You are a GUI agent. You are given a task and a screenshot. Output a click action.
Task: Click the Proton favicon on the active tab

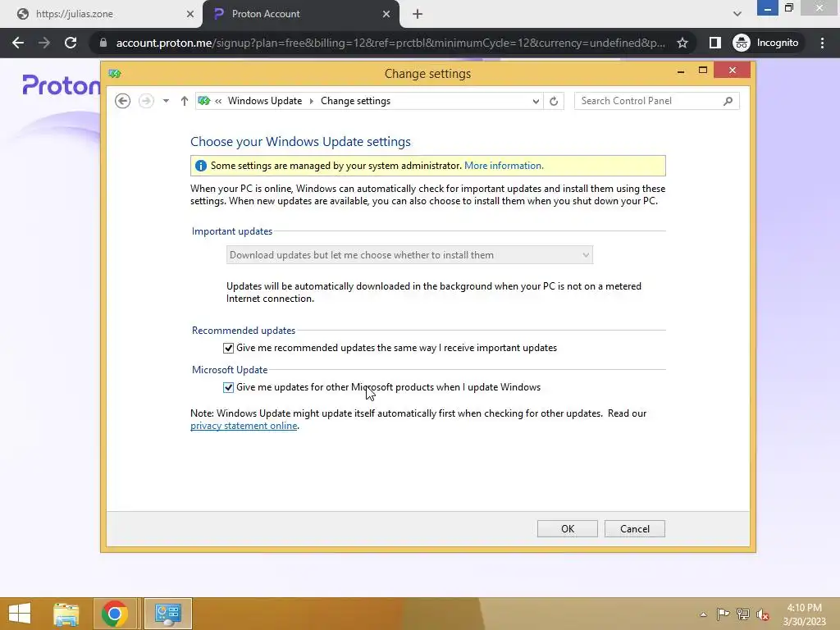pyautogui.click(x=218, y=14)
